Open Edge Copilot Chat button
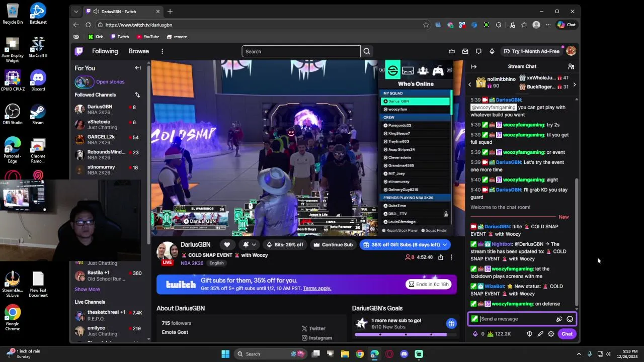644x362 pixels. [x=567, y=25]
